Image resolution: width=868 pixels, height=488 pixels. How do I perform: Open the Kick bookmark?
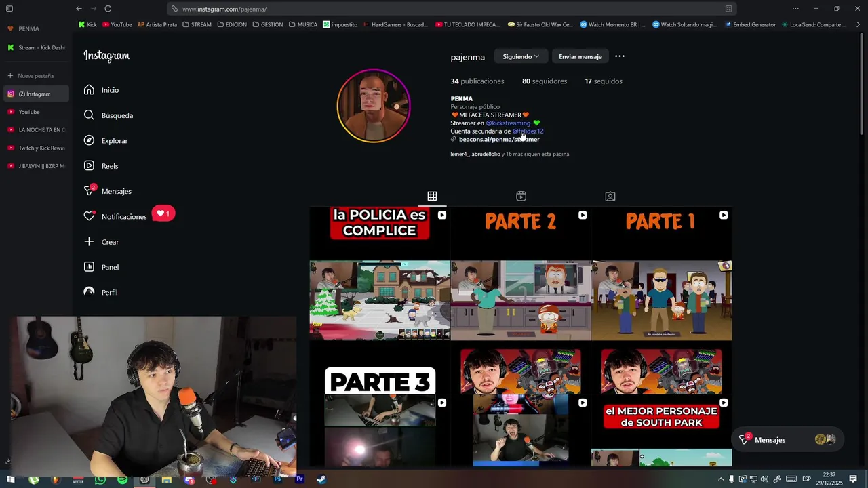87,24
